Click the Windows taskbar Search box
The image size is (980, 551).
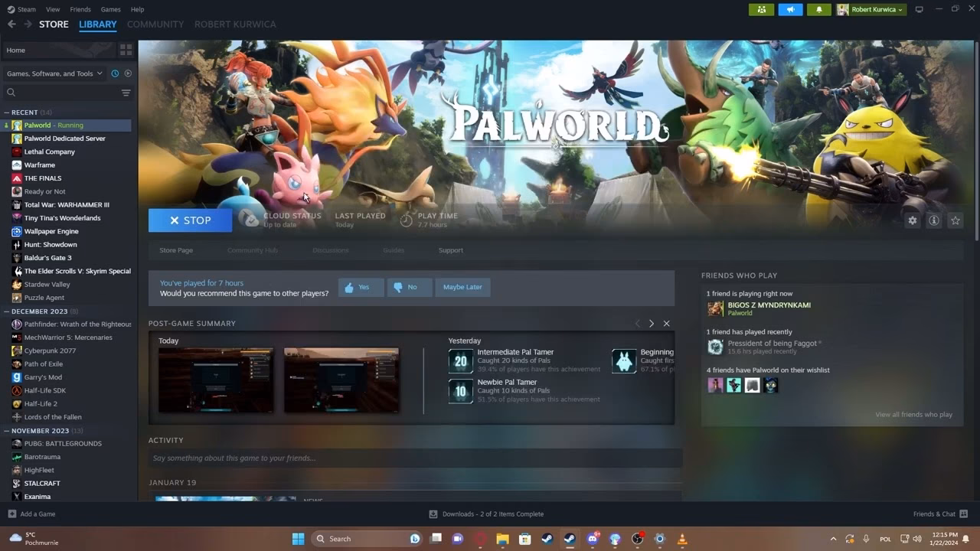pos(367,539)
